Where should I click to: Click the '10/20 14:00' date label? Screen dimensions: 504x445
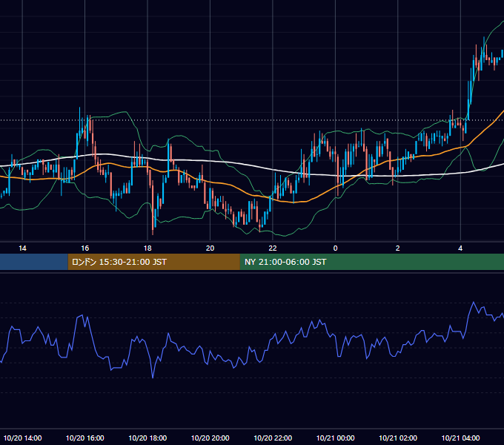coord(22,438)
